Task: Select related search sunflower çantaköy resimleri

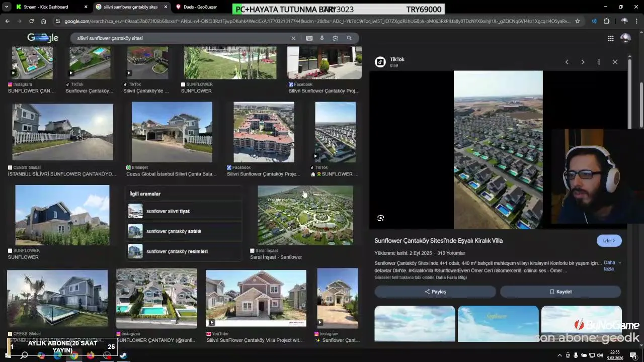Action: coord(184,251)
